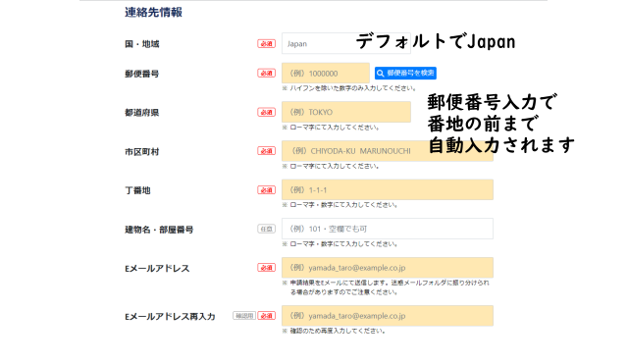Click the 郵便番号を検索 search button

click(x=405, y=73)
